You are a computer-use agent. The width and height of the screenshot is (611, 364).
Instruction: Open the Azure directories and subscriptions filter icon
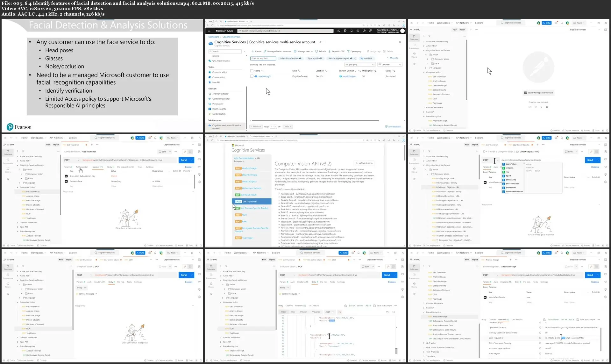click(345, 31)
